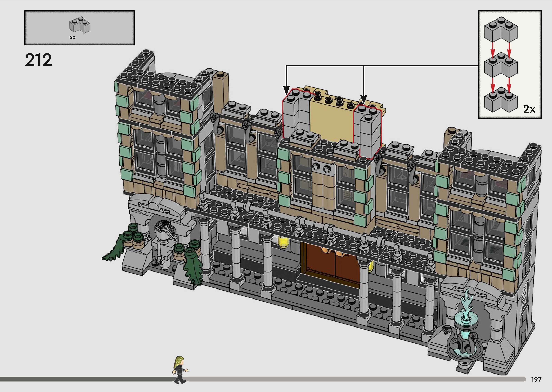The height and width of the screenshot is (392, 552).
Task: Click the gray corner brick in parts box
Action: (x=79, y=25)
